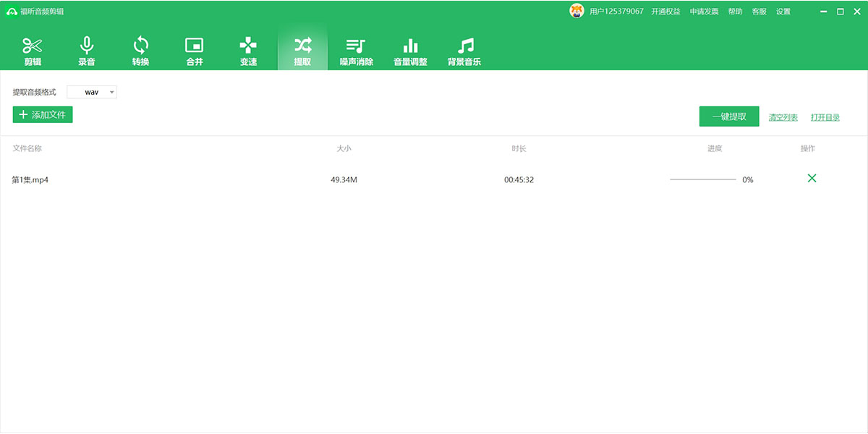
Task: Click the 清空列表 clear list link
Action: point(783,117)
